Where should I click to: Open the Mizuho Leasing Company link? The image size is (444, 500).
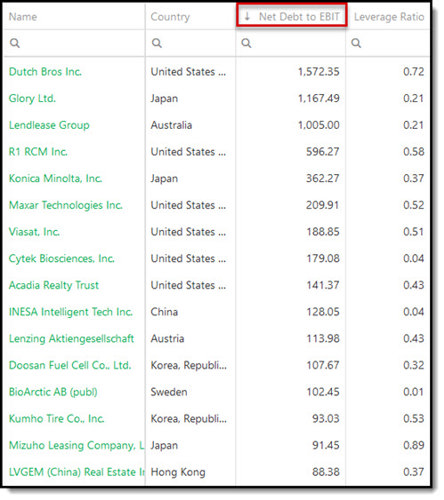(x=76, y=445)
